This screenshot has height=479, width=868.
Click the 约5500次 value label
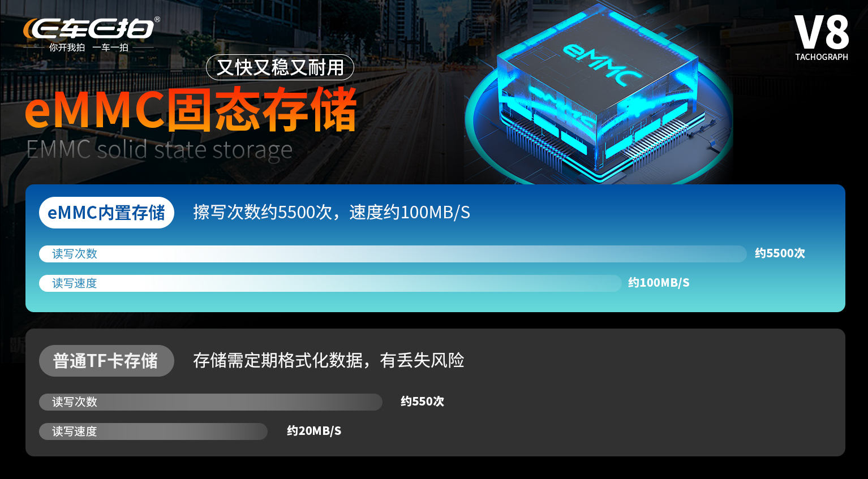780,253
